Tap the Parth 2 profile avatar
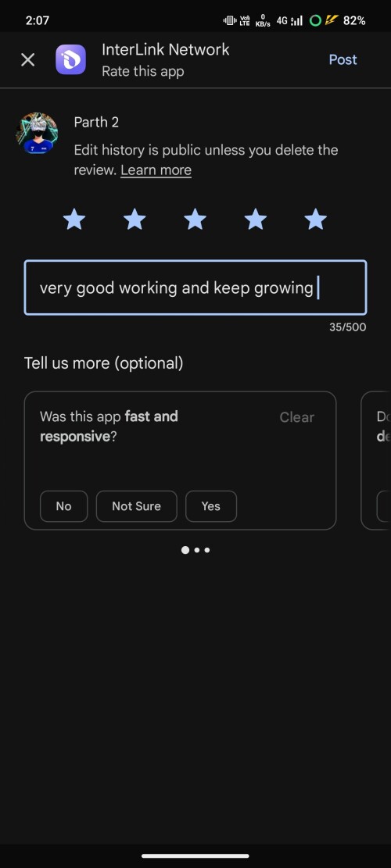391x868 pixels. (x=37, y=134)
